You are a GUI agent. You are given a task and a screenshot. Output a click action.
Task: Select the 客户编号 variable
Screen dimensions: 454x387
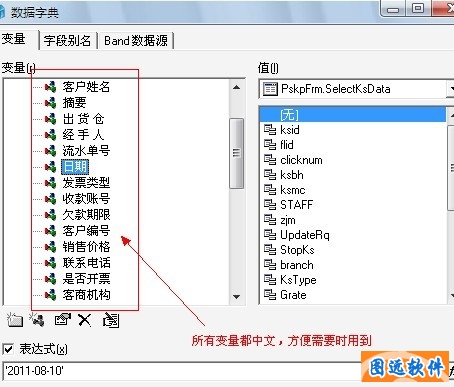point(86,231)
